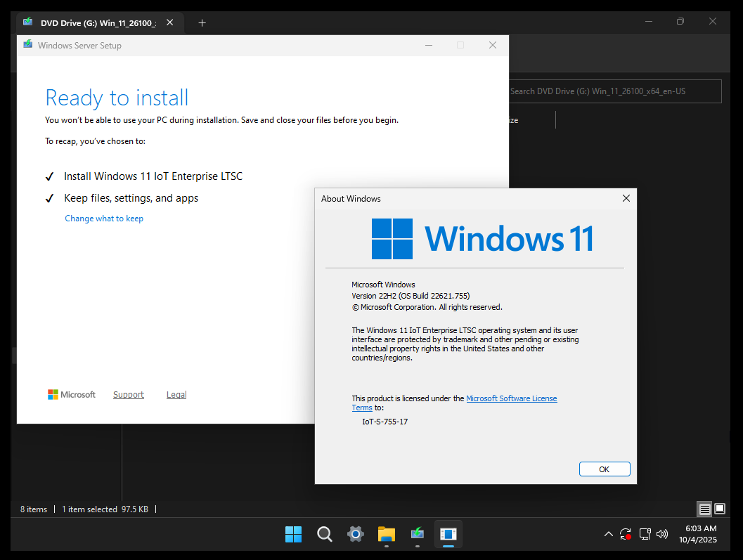The image size is (743, 560).
Task: Click the Windows 11 logo in About dialog
Action: coord(482,238)
